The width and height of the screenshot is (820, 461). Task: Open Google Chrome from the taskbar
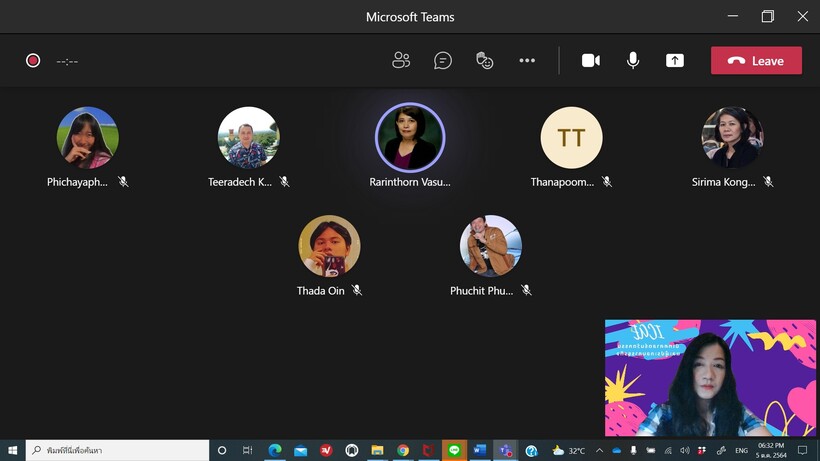point(403,451)
